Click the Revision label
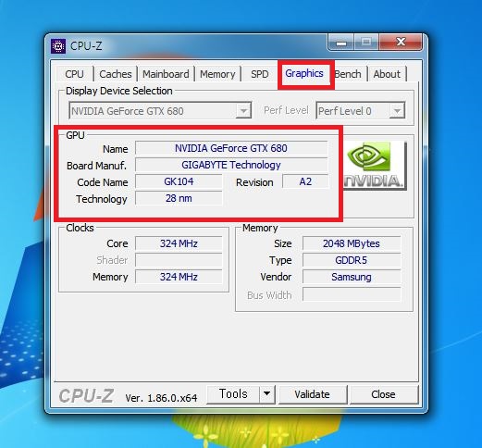 click(x=254, y=182)
